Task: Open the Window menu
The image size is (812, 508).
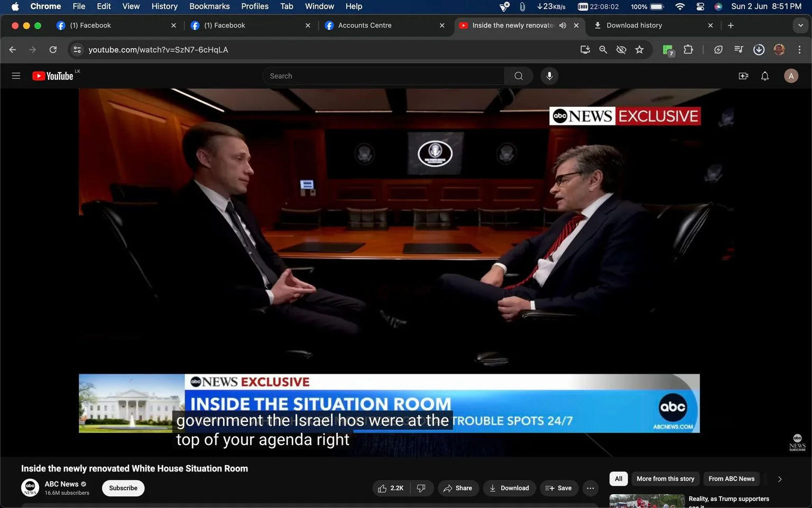Action: tap(319, 6)
